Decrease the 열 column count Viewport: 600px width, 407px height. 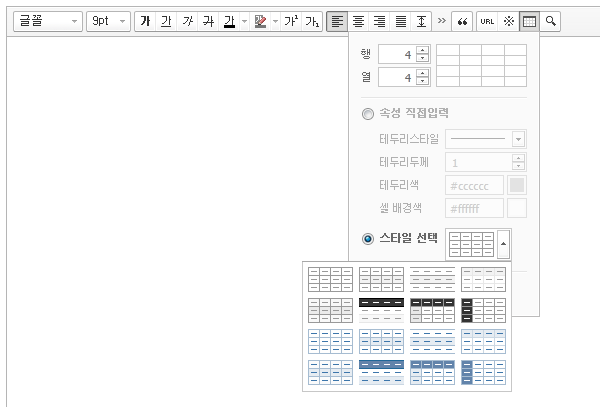[422, 81]
